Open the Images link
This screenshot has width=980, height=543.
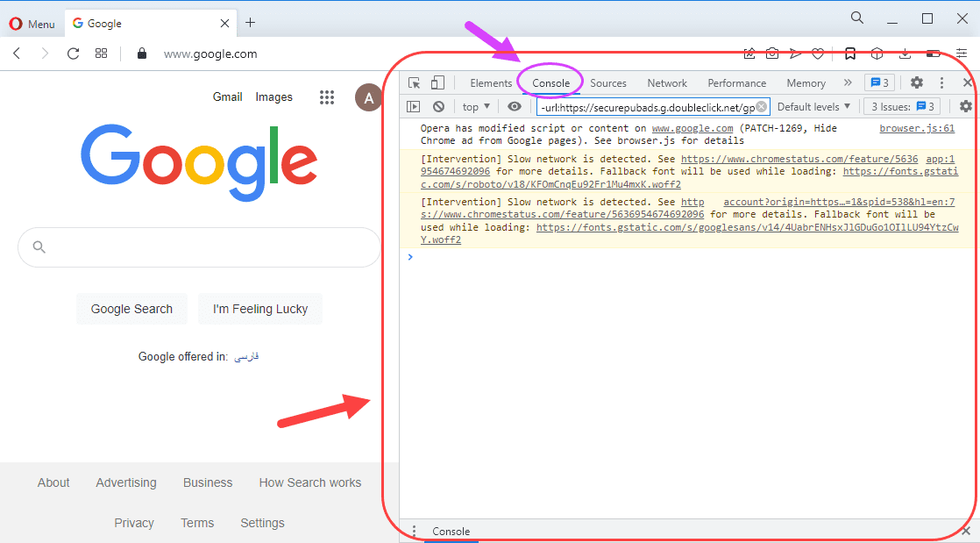[x=273, y=97]
